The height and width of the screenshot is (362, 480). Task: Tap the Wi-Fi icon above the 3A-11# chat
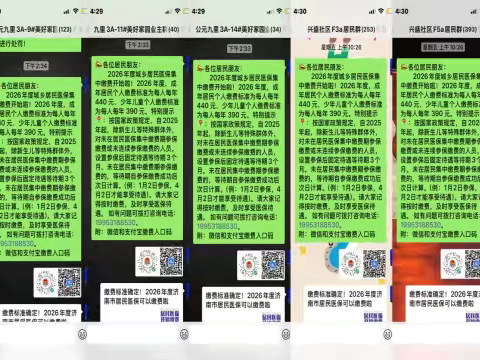pos(177,11)
